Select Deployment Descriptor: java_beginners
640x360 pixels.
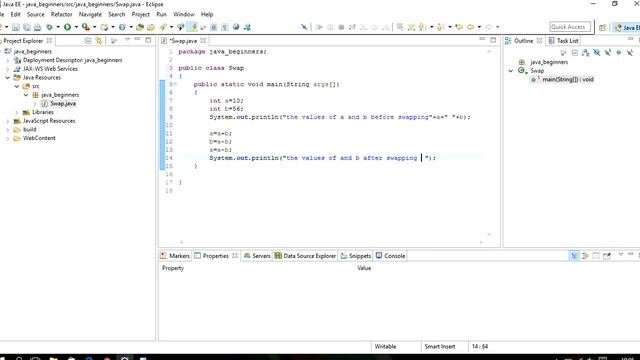click(x=68, y=60)
